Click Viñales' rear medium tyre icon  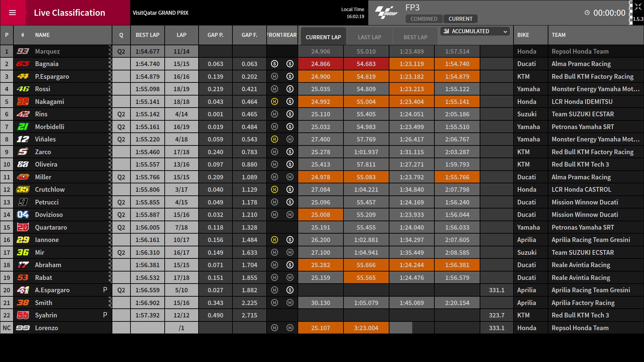(290, 139)
